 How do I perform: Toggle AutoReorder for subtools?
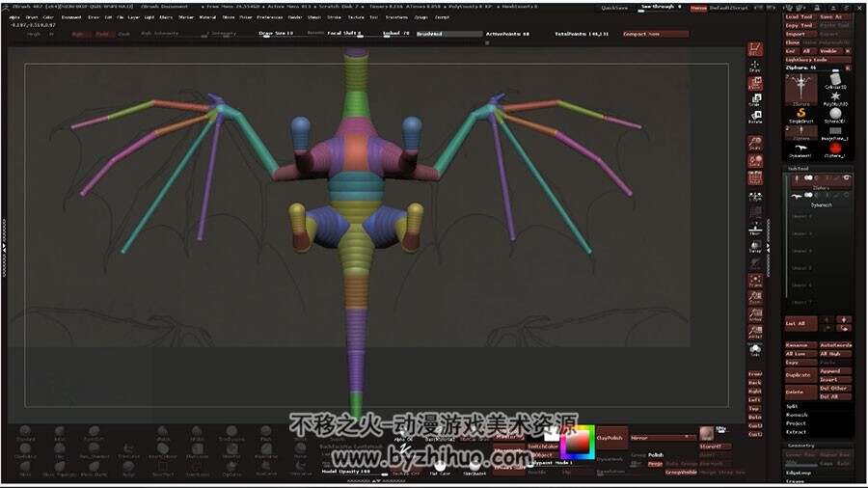(x=835, y=344)
